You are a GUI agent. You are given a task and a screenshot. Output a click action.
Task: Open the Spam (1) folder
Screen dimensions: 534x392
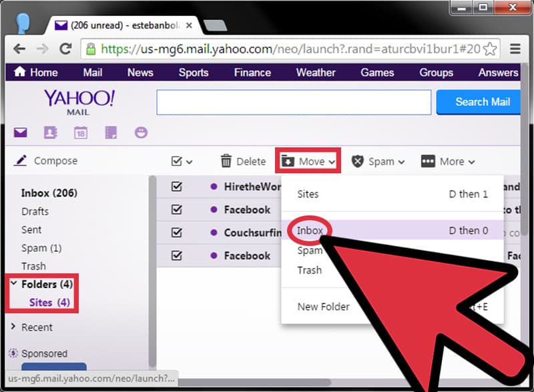(x=41, y=248)
